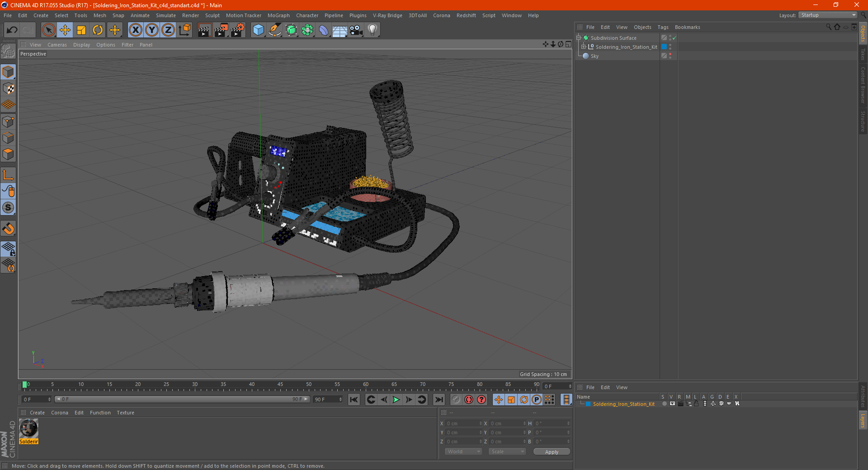Switch to Make Editable mode icon
The width and height of the screenshot is (868, 470).
(x=8, y=52)
